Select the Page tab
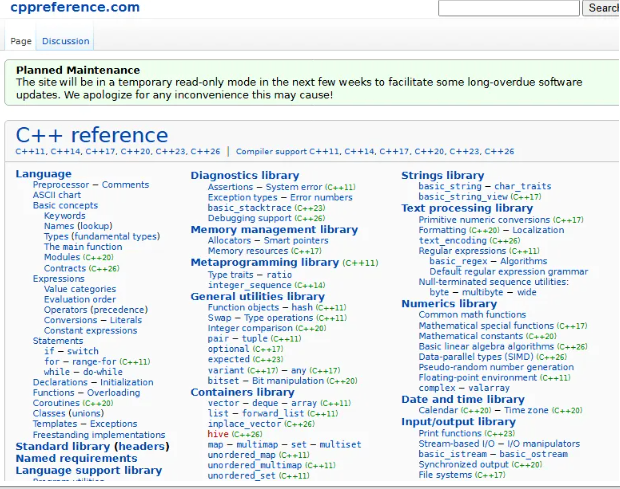 [20, 41]
